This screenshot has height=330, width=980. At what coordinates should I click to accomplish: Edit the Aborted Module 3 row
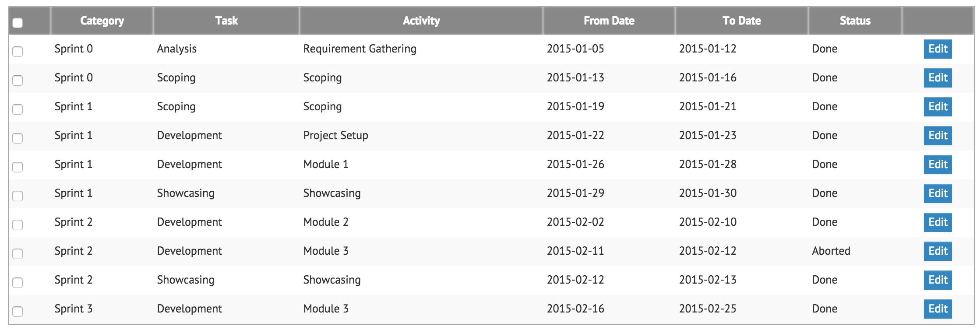(938, 251)
